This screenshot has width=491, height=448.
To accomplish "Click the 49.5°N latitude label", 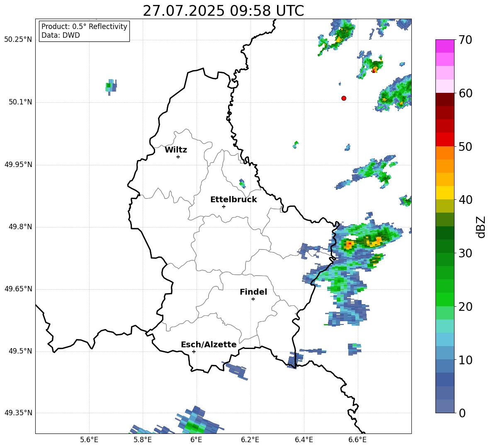I will (20, 351).
